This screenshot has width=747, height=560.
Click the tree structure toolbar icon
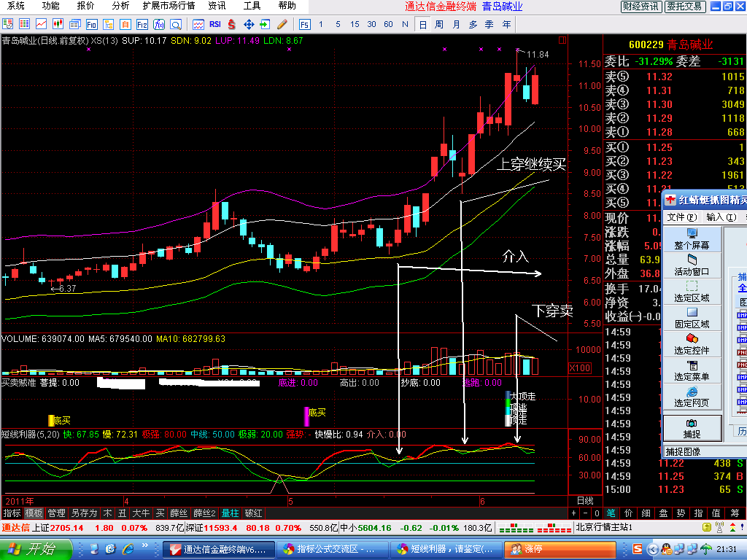108,24
